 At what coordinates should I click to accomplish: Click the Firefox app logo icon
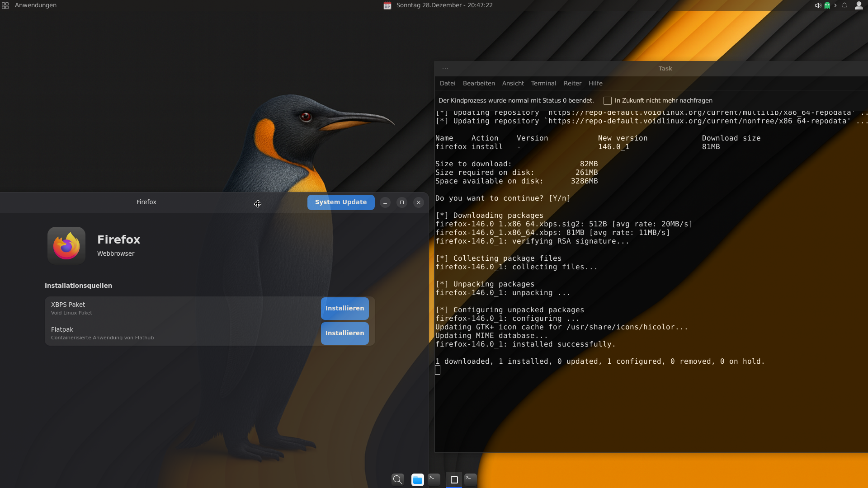66,245
